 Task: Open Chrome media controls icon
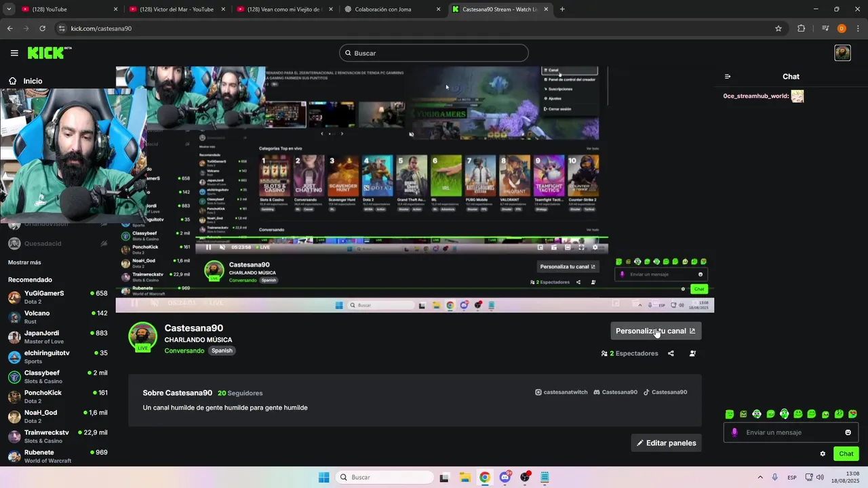point(825,28)
